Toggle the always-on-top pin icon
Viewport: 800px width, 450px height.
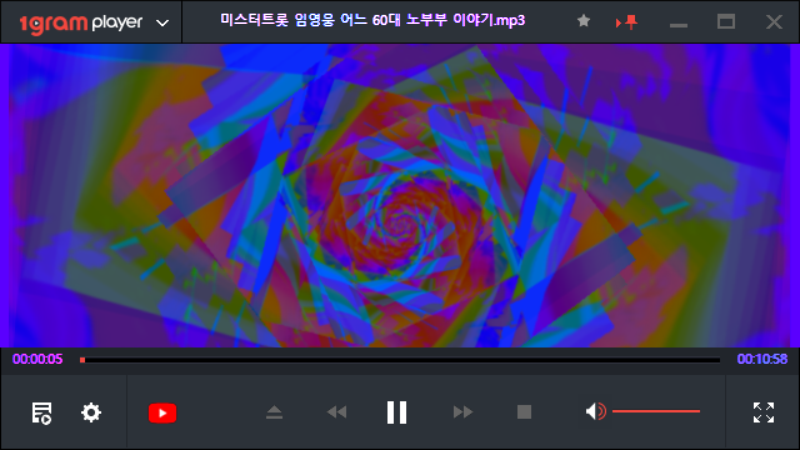point(627,22)
